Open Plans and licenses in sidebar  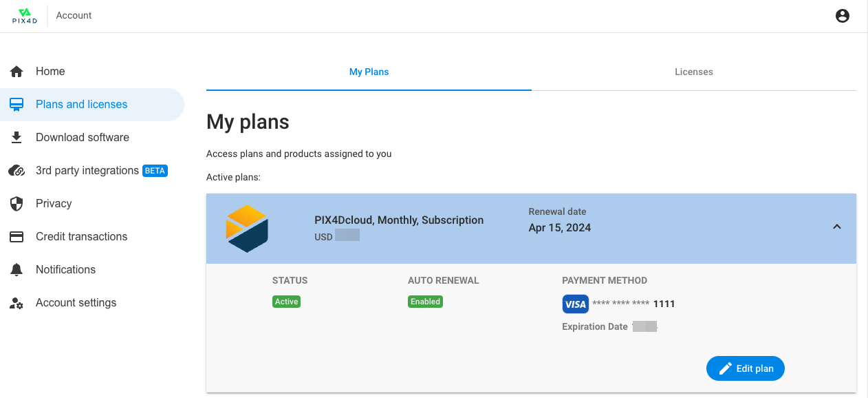81,105
